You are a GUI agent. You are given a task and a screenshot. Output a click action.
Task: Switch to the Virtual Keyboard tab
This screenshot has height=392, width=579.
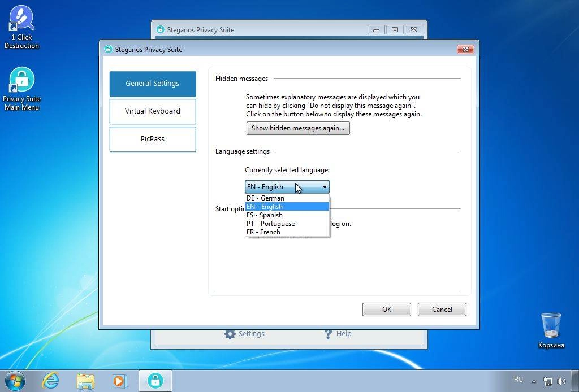point(153,111)
